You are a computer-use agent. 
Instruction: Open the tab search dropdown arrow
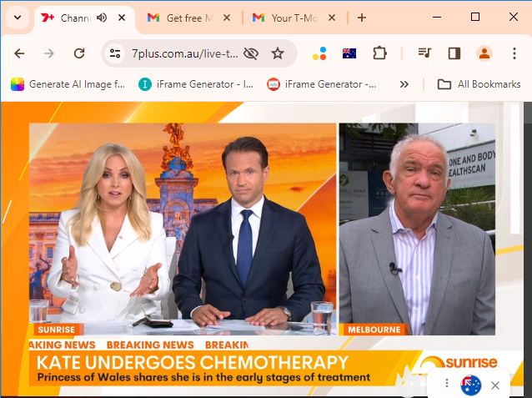point(18,18)
